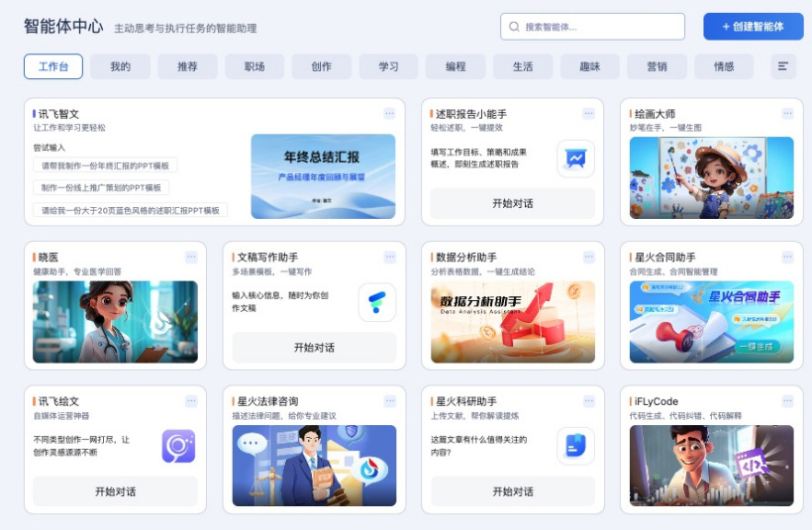Viewport: 812px width, 530px height.
Task: Open more options on 数据分析助手 card
Action: click(x=588, y=257)
